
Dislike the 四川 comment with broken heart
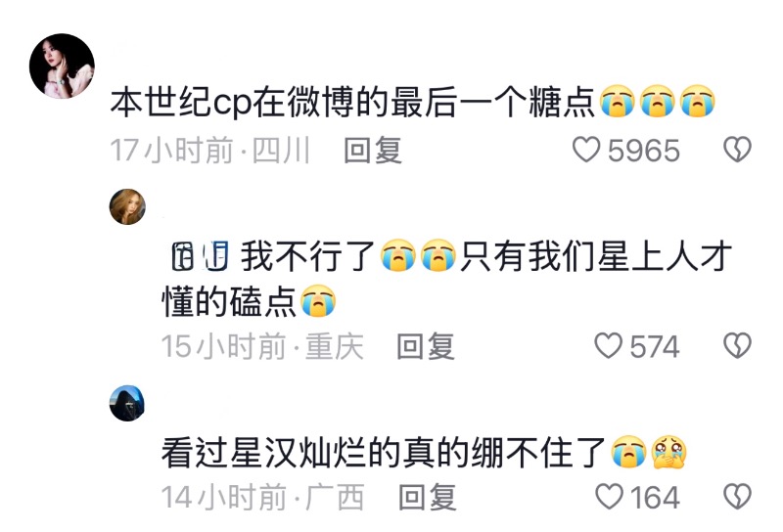click(738, 150)
